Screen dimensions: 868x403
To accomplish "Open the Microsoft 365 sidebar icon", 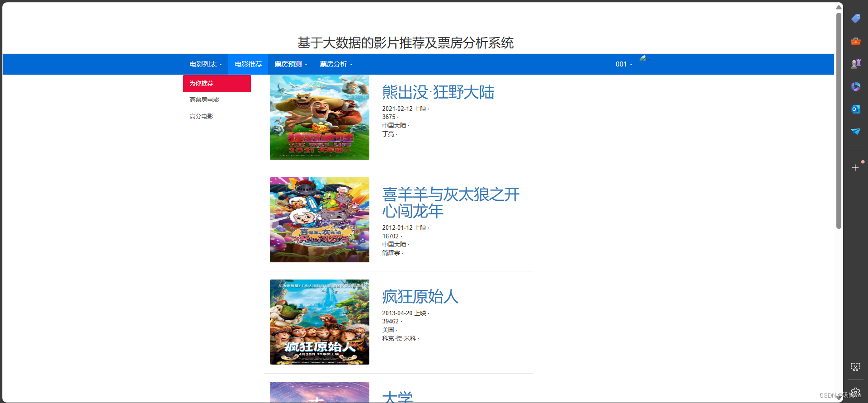I will (855, 86).
